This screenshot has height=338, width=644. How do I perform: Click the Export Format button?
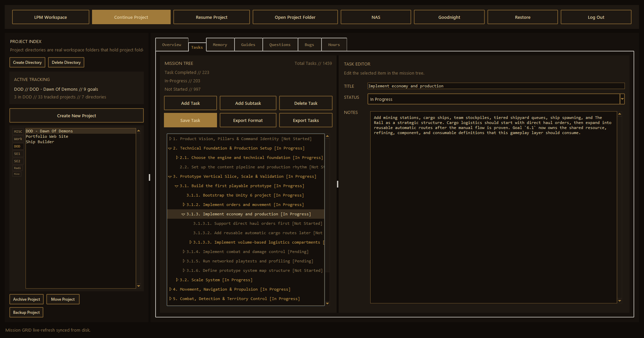pyautogui.click(x=248, y=120)
